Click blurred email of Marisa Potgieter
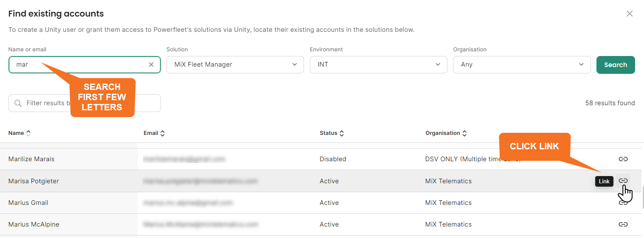644x238 pixels. (200, 181)
